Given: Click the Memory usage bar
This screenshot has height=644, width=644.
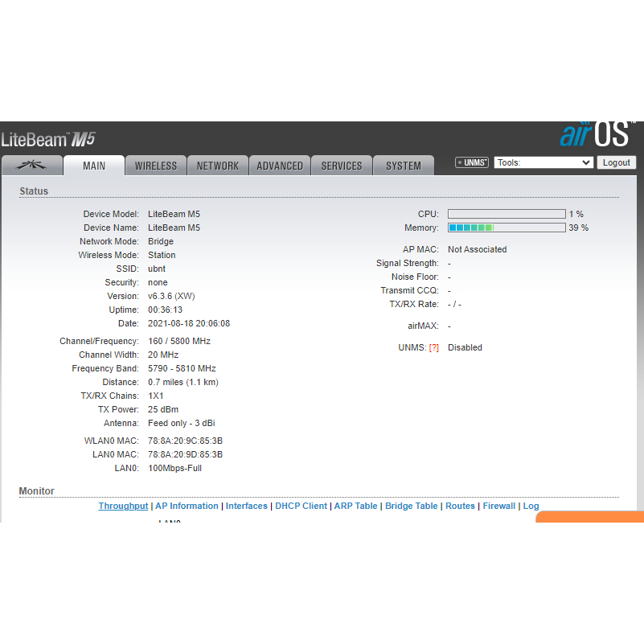Looking at the screenshot, I should click(507, 228).
